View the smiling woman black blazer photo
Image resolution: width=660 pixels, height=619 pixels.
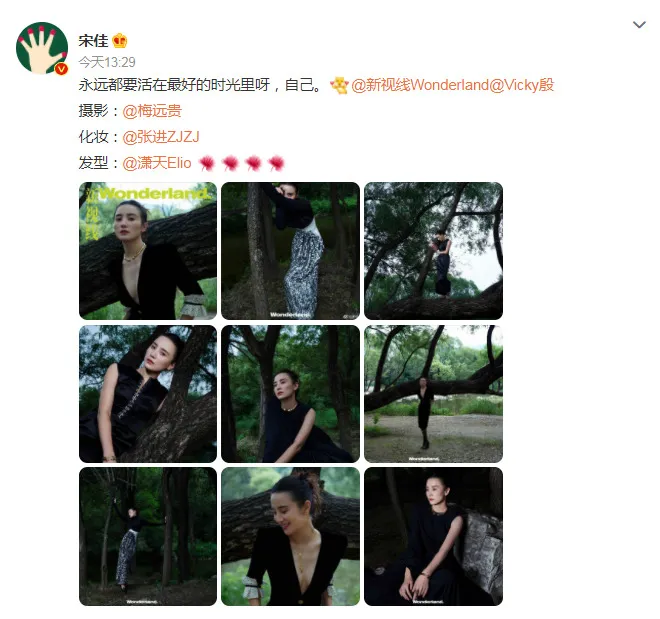pos(290,537)
